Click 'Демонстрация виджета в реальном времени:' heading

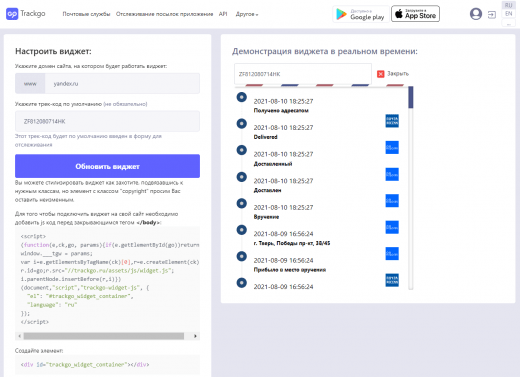click(325, 51)
